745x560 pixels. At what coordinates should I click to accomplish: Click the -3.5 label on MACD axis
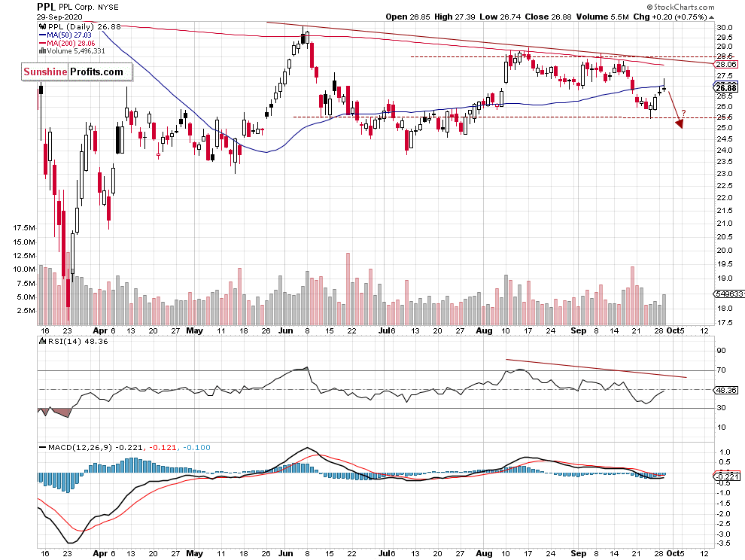click(x=724, y=543)
